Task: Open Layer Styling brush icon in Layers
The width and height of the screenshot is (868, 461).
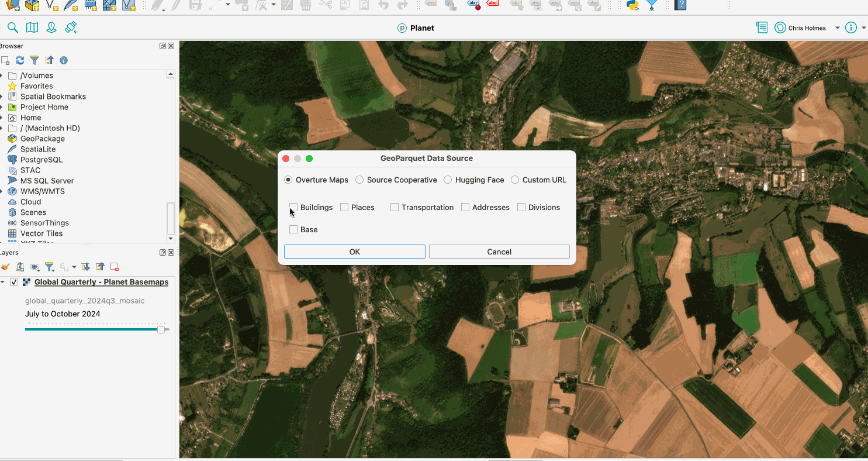Action: coord(5,267)
